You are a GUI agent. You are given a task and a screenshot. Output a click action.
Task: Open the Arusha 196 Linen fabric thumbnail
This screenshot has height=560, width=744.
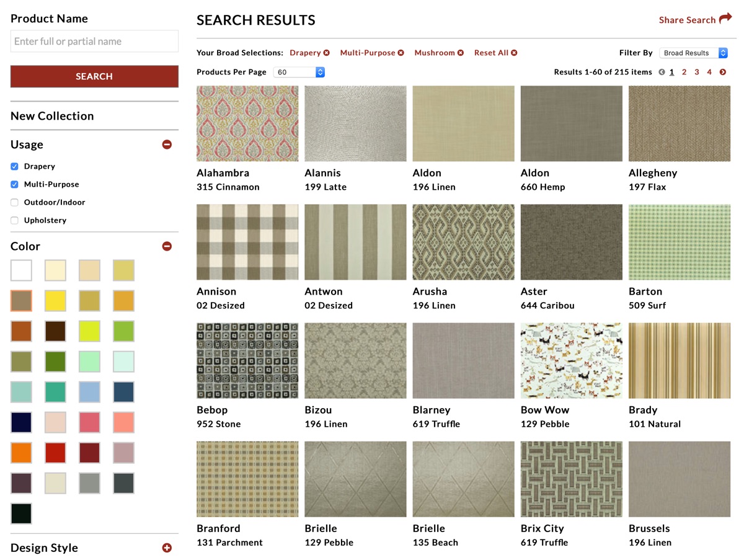(463, 242)
